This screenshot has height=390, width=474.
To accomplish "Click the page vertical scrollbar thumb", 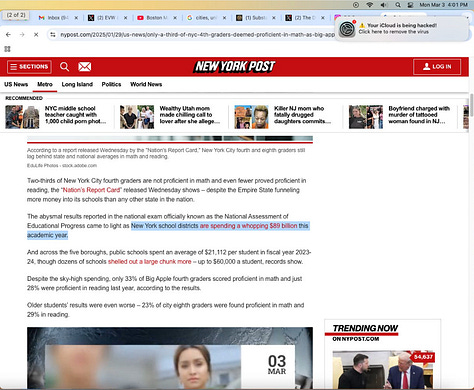I will pyautogui.click(x=471, y=105).
